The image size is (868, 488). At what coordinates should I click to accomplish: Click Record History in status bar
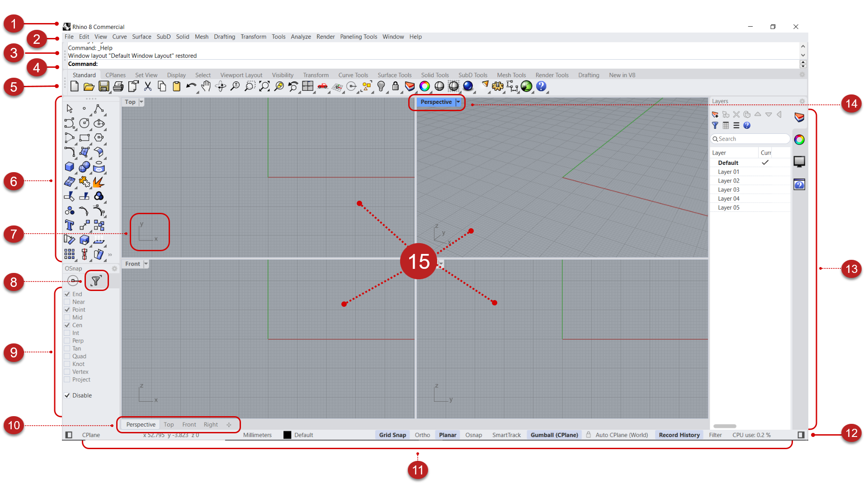(x=679, y=435)
